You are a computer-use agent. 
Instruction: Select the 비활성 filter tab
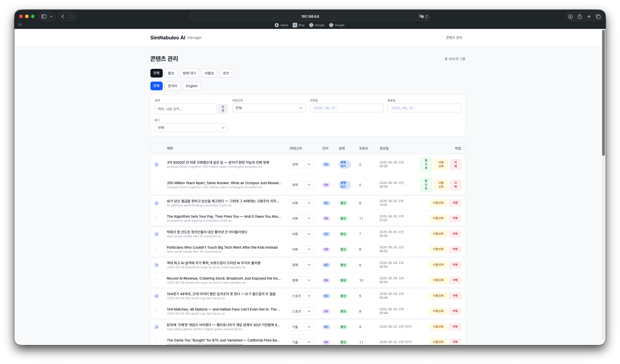209,73
